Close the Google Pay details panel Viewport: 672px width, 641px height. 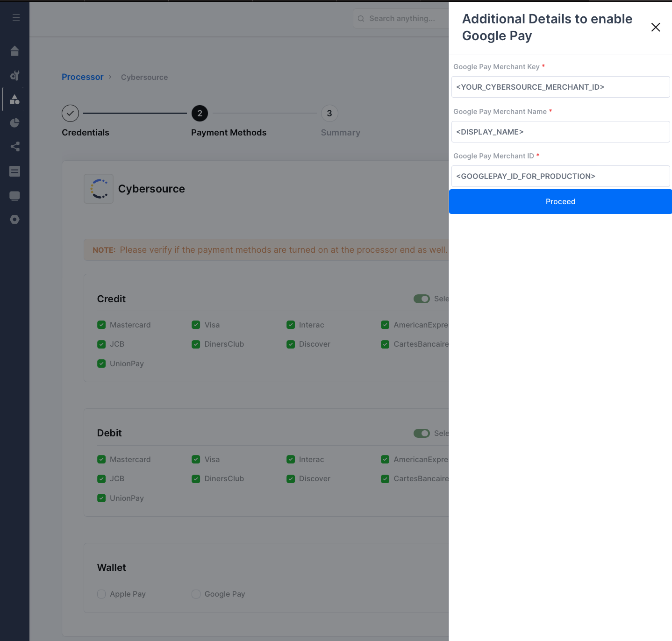(x=655, y=28)
